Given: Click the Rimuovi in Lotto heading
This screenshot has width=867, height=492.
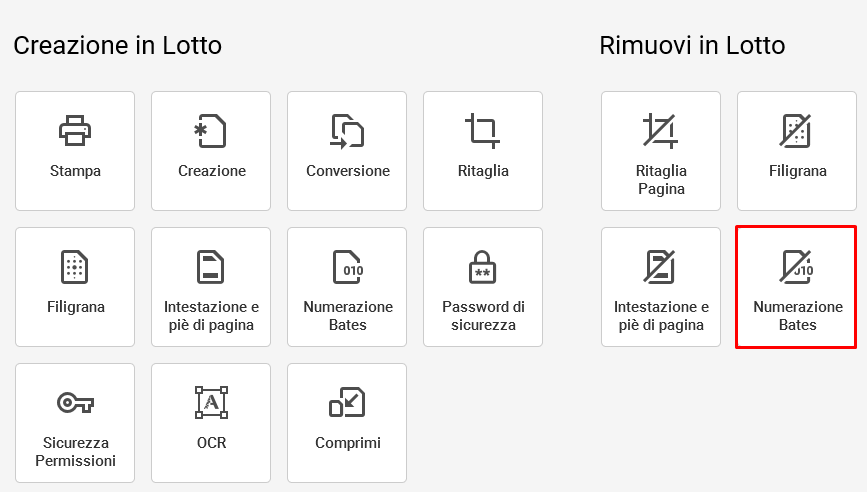Looking at the screenshot, I should pos(692,45).
